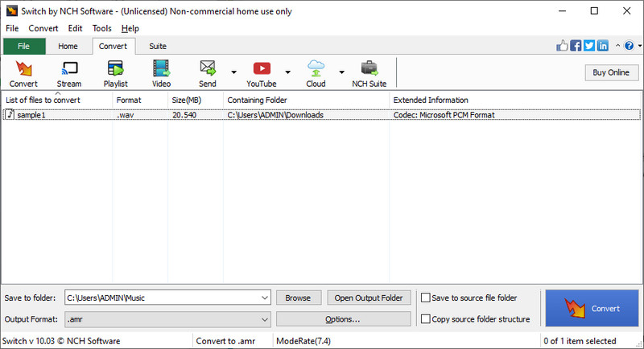Switch to the Home ribbon tab

pos(68,47)
